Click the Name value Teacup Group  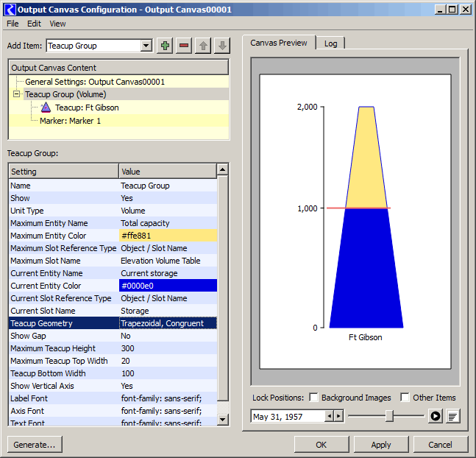point(168,186)
